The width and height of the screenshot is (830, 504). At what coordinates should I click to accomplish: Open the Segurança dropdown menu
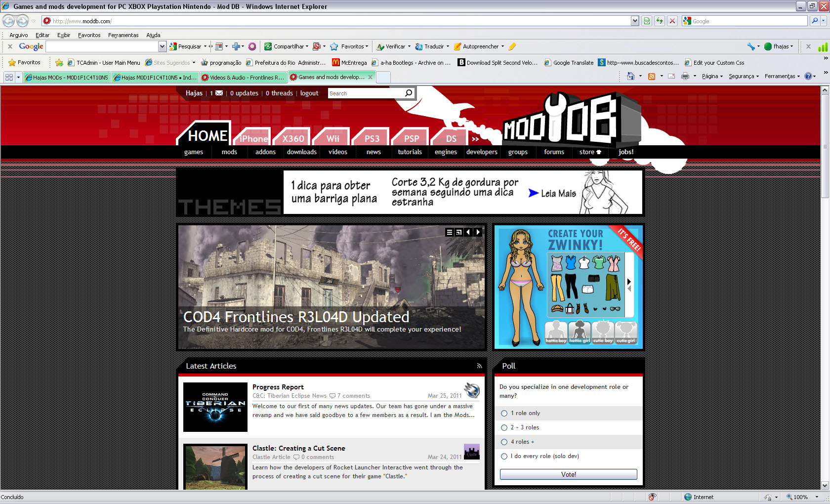click(x=744, y=76)
